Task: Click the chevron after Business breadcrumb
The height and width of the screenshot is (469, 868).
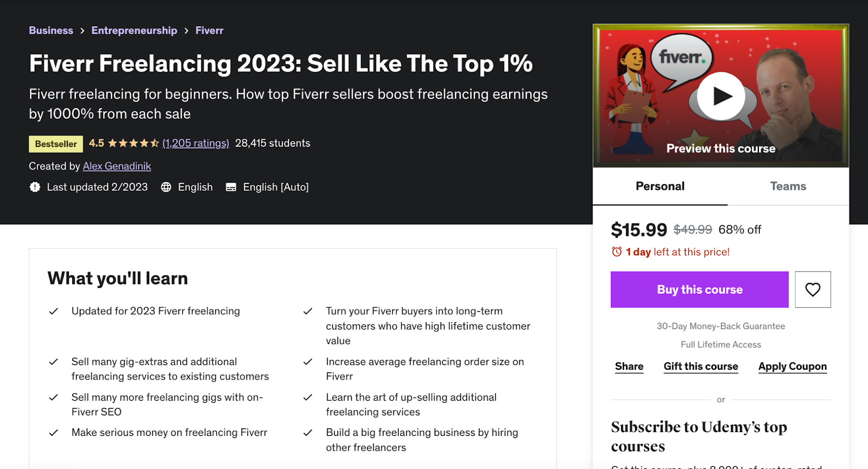Action: point(82,31)
